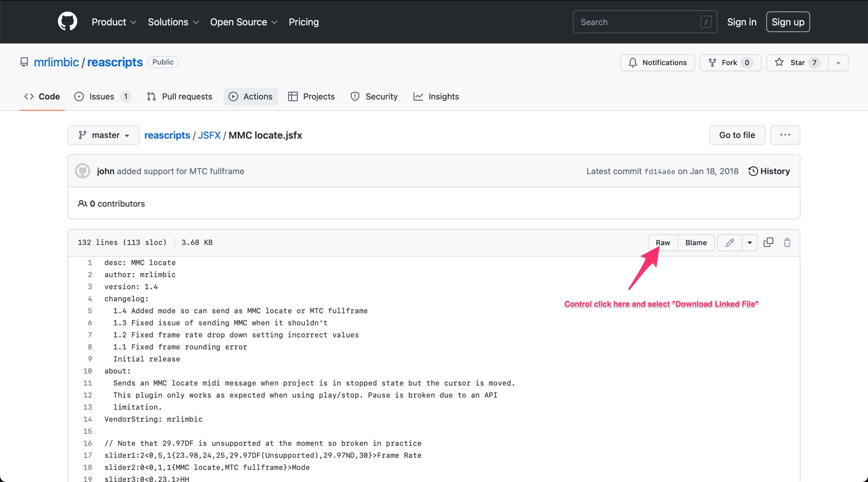Viewport: 868px width, 482px height.
Task: Click the Go to file button
Action: coord(737,135)
